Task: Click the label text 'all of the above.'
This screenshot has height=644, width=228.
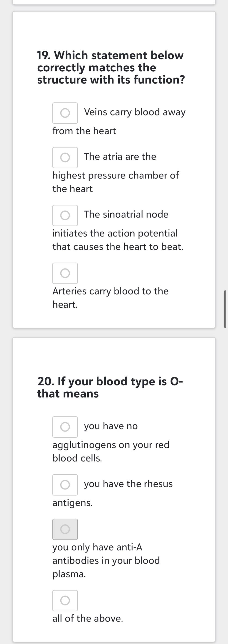Action: click(88, 618)
